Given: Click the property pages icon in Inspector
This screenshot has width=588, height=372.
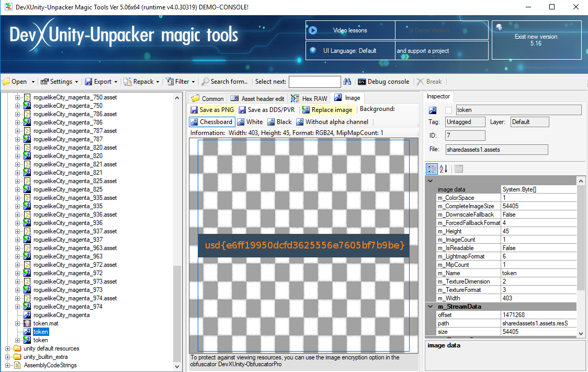Looking at the screenshot, I should tap(459, 169).
